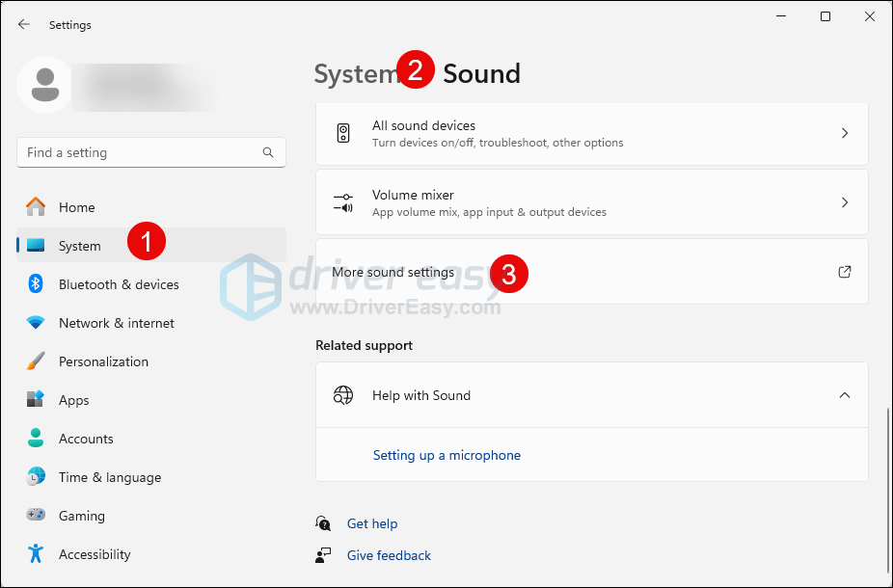Viewport: 893px width, 588px height.
Task: Go to Personalization settings
Action: tap(103, 361)
